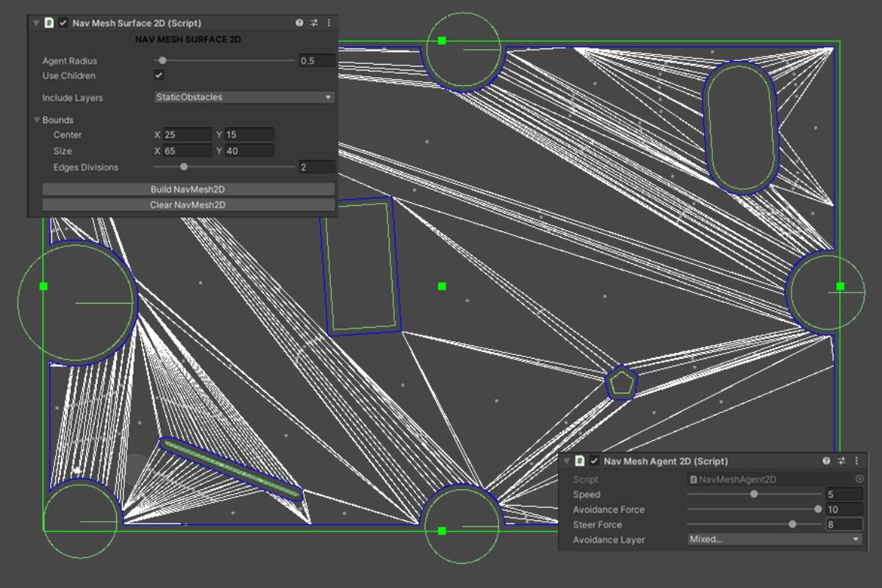This screenshot has height=588, width=882.
Task: Click Nav Mesh Surface 2D script icon
Action: click(x=49, y=23)
